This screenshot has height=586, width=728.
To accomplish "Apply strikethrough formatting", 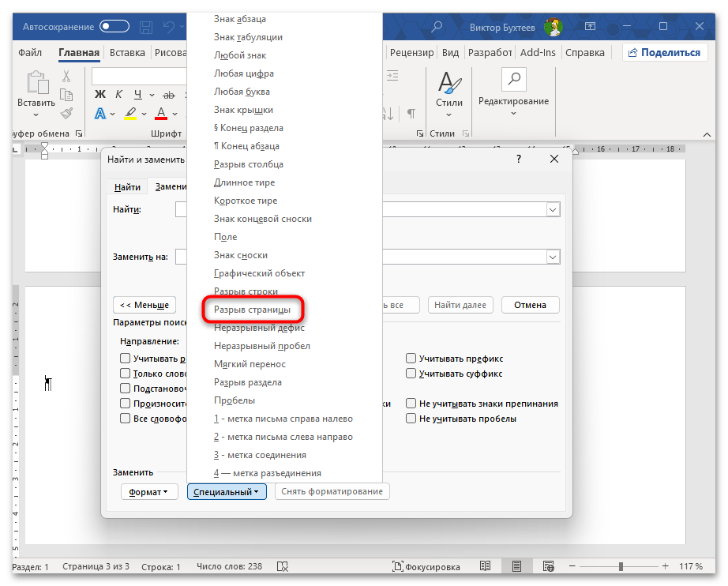I will point(168,96).
